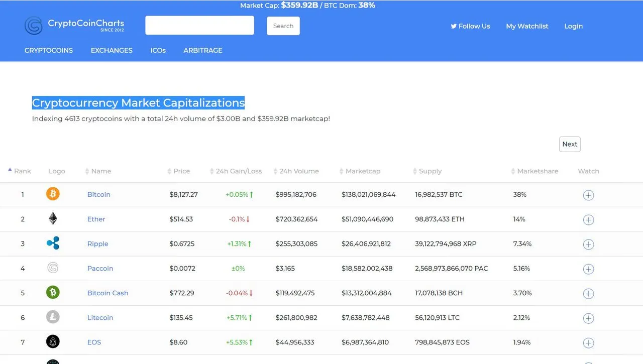
Task: Click the Watch column header
Action: click(588, 171)
